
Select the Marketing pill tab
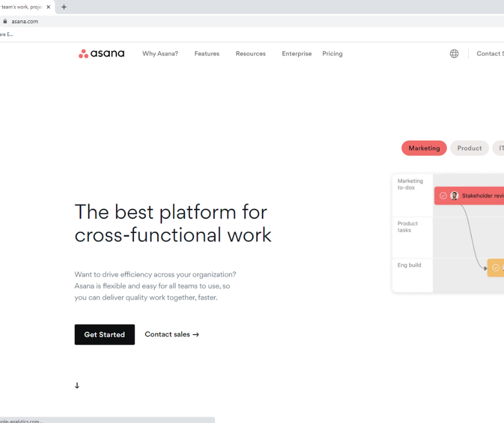pos(424,148)
